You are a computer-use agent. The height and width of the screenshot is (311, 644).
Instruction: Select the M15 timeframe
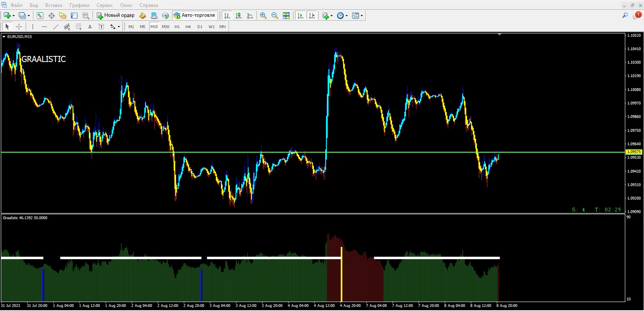(154, 27)
